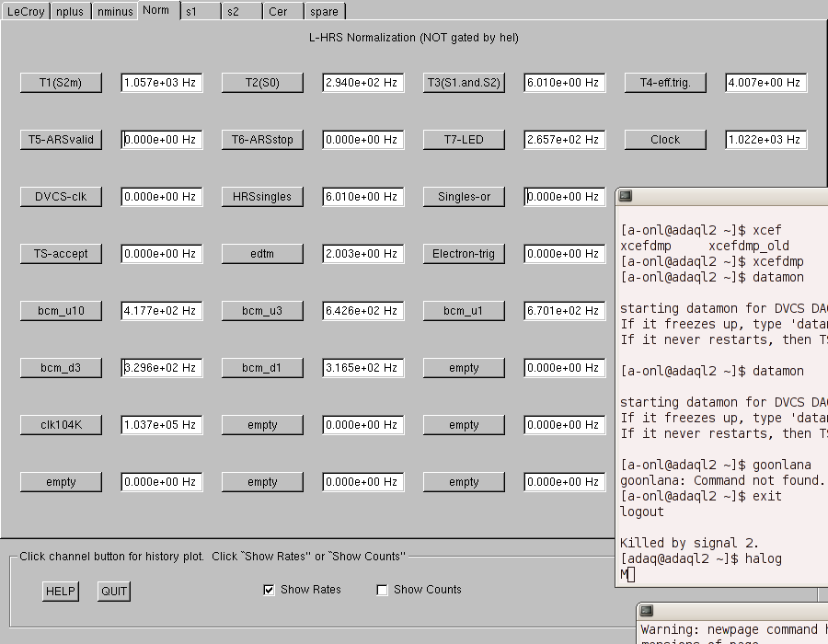Click the clk104K rate field 1.037e+05 Hz
Screen dimensions: 828x644
pyautogui.click(x=162, y=425)
